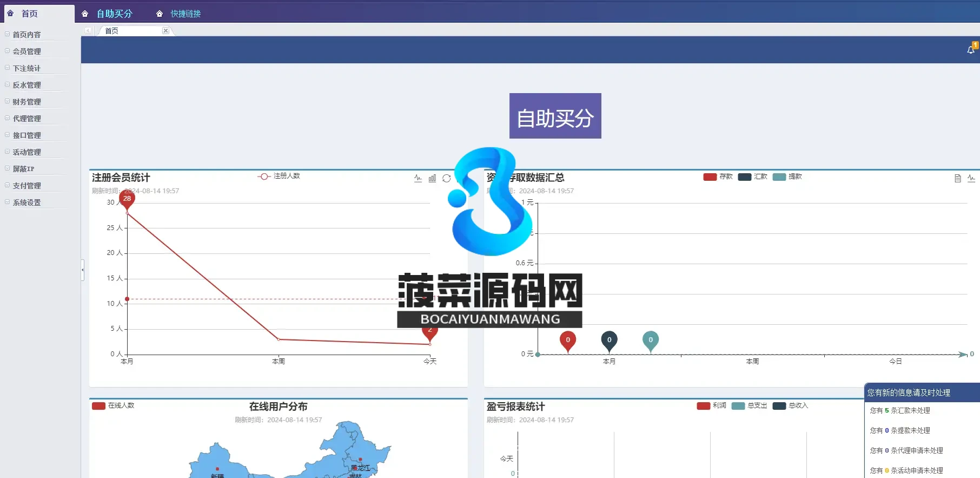Click the 盈亏报表统计 chart title
The image size is (980, 478).
(516, 407)
